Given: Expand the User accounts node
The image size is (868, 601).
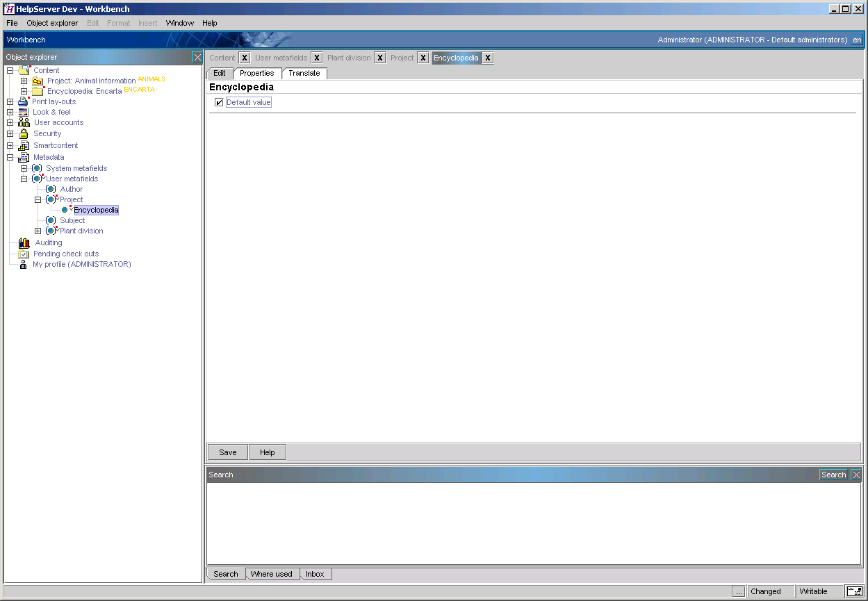Looking at the screenshot, I should pos(10,122).
